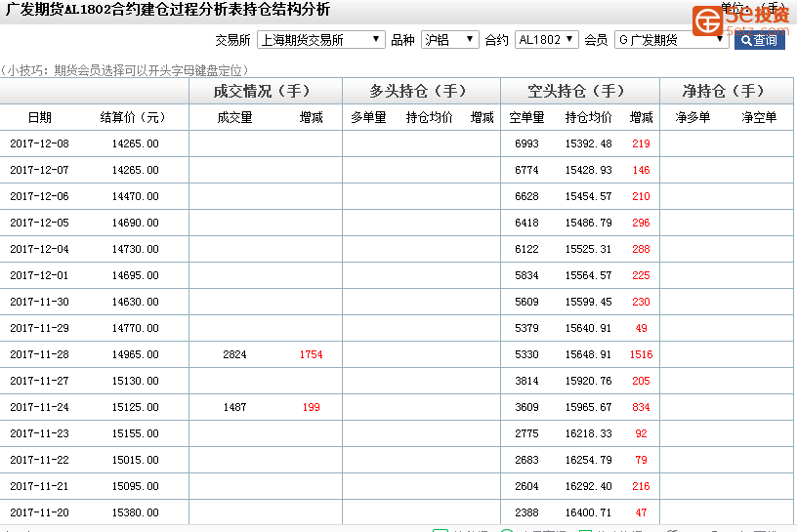This screenshot has width=797, height=532.
Task: Click the 查询 query button
Action: point(759,40)
